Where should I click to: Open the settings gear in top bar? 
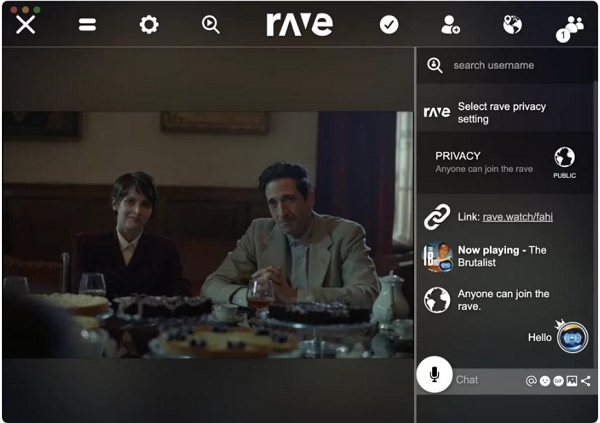pyautogui.click(x=149, y=25)
